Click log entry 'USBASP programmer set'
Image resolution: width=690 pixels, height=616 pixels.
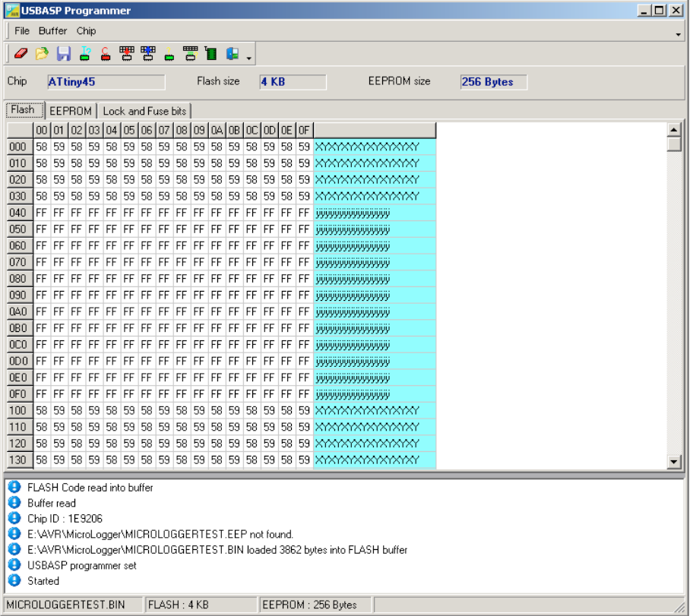[82, 565]
